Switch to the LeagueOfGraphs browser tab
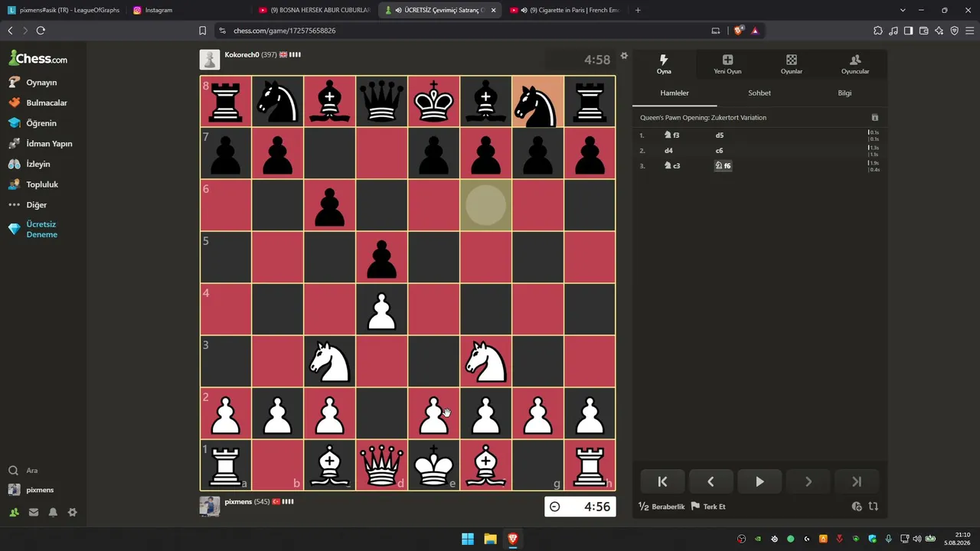Viewport: 980px width, 551px height. point(64,10)
